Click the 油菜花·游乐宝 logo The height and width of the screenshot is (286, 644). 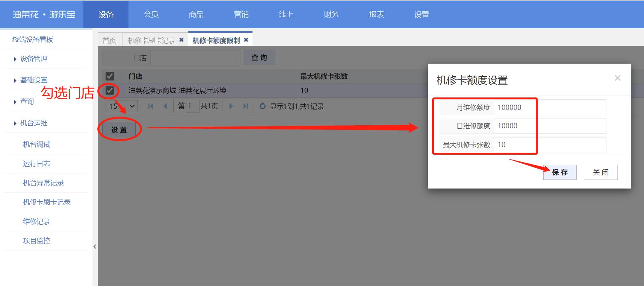[x=44, y=14]
